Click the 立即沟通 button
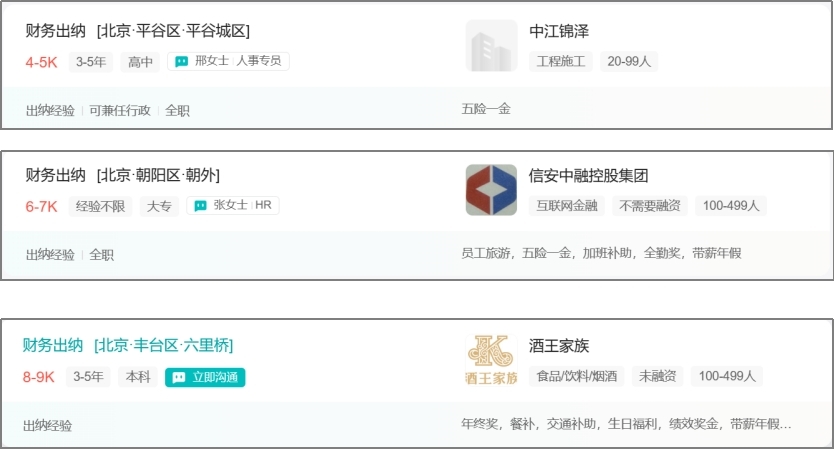The height and width of the screenshot is (449, 834). (x=205, y=377)
